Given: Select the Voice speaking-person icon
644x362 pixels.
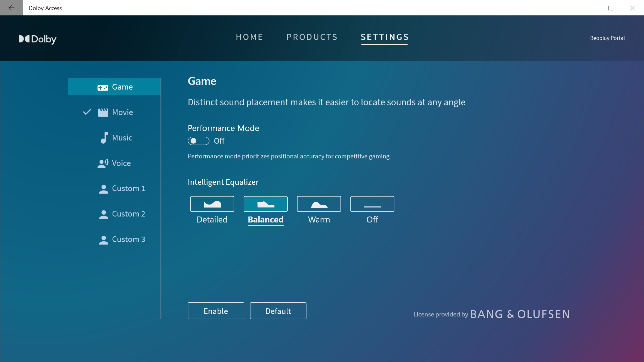Looking at the screenshot, I should coord(103,163).
